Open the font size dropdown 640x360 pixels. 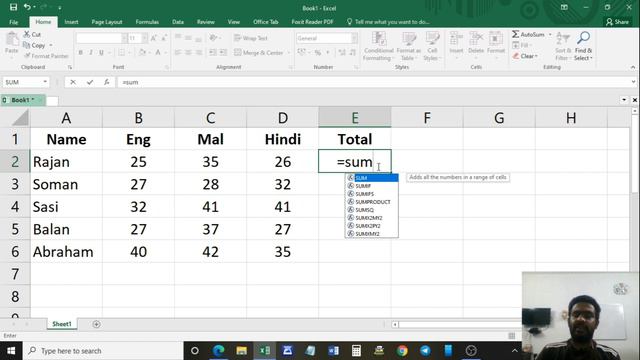click(145, 38)
